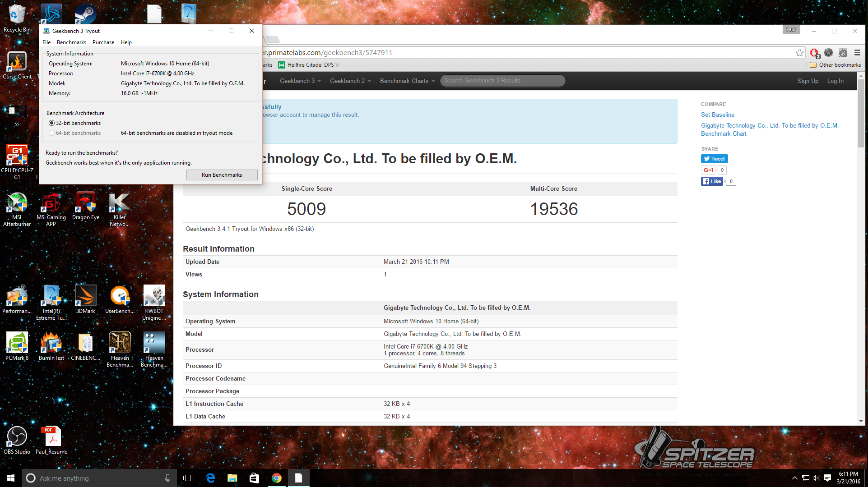Click Log In link
The image size is (868, 487).
click(835, 81)
